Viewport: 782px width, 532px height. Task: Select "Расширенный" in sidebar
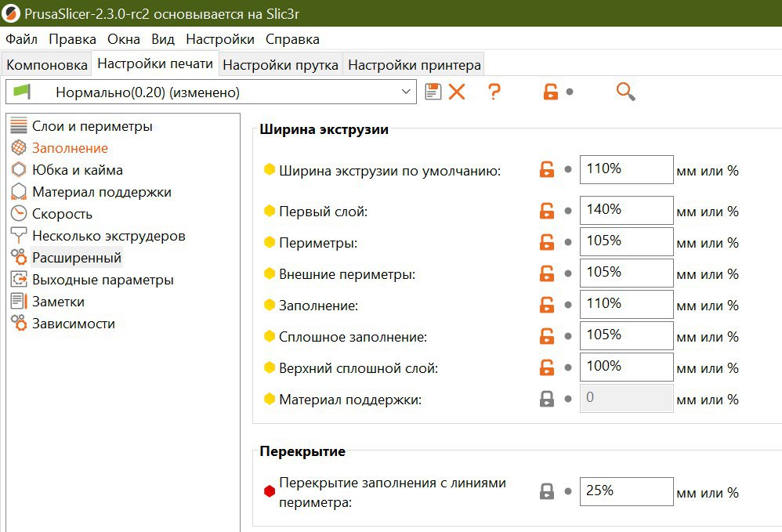(x=77, y=258)
